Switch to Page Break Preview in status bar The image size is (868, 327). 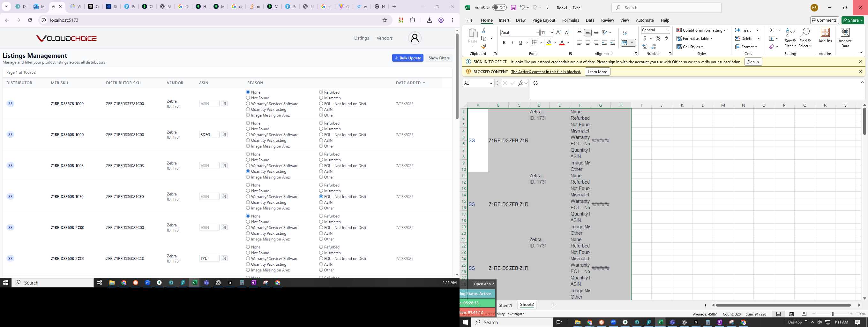pos(804,314)
